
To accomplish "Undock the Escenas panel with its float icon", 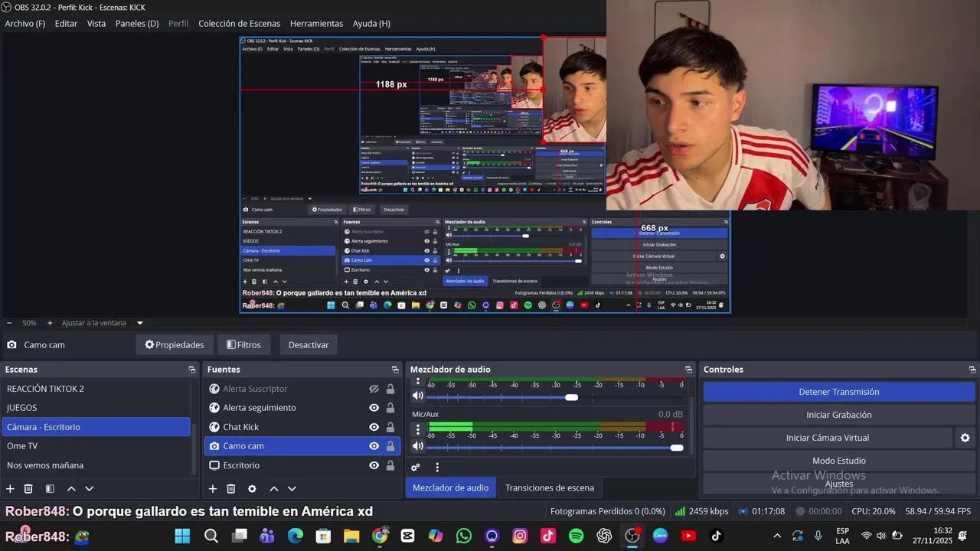I will (x=191, y=370).
